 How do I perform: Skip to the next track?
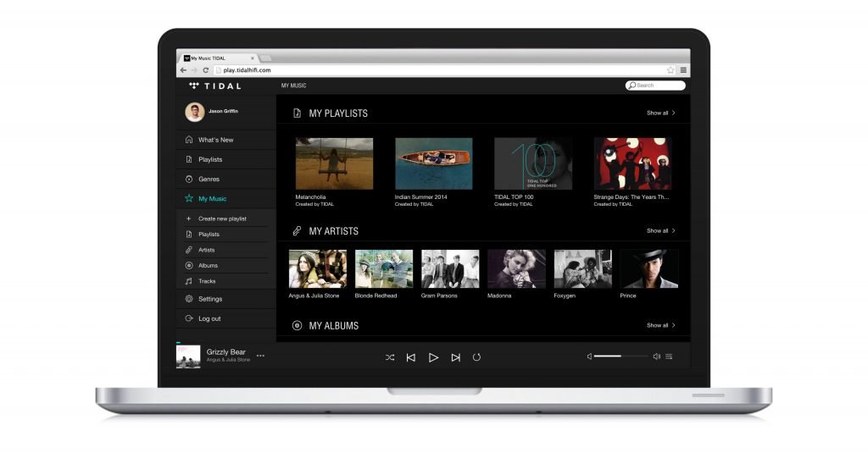pos(455,357)
